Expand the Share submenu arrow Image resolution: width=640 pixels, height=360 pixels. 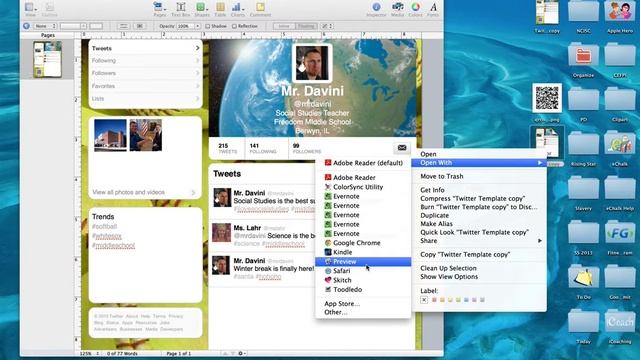point(540,241)
